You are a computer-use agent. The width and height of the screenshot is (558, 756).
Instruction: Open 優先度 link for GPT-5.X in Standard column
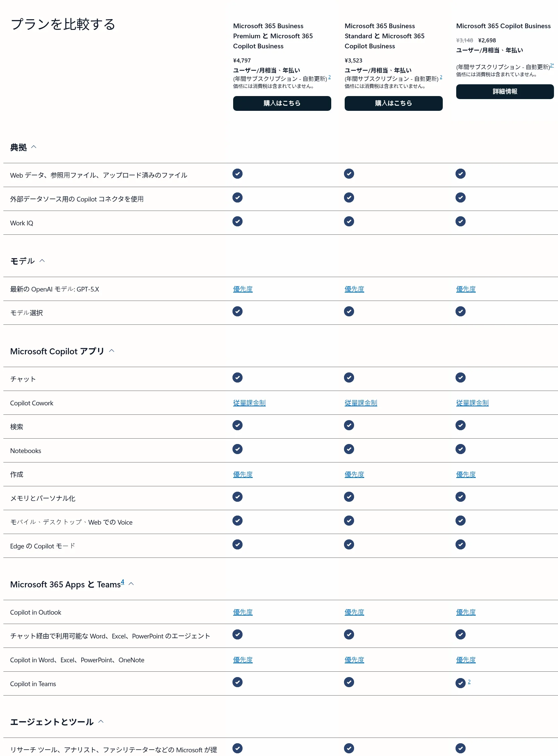[354, 289]
